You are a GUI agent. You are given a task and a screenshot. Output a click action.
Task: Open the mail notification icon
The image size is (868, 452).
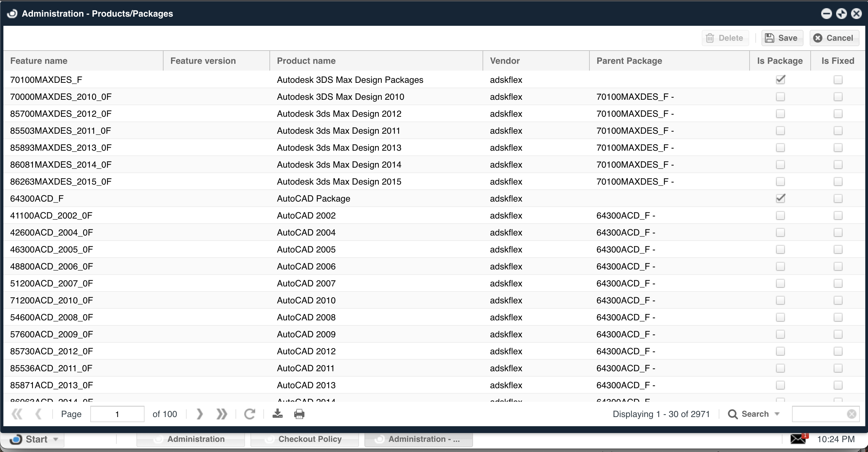click(798, 439)
